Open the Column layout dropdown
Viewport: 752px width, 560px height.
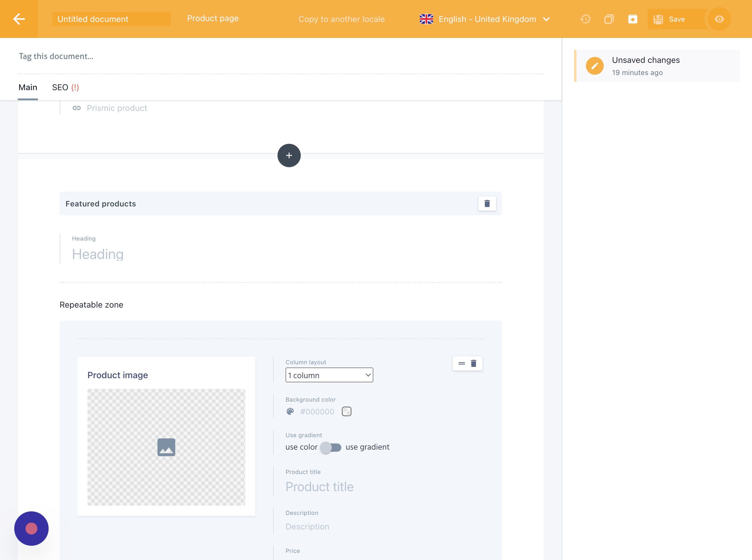(329, 375)
